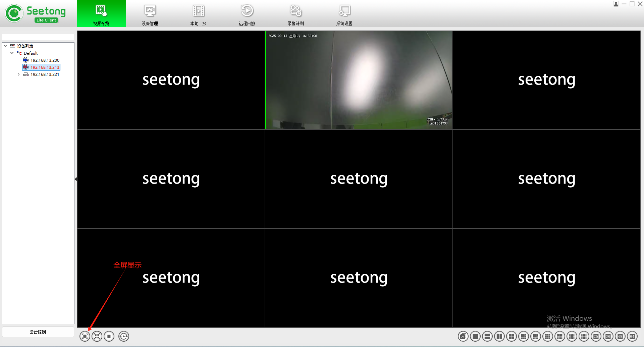Switch to two-row horizontal split layout
This screenshot has height=347, width=644.
487,336
